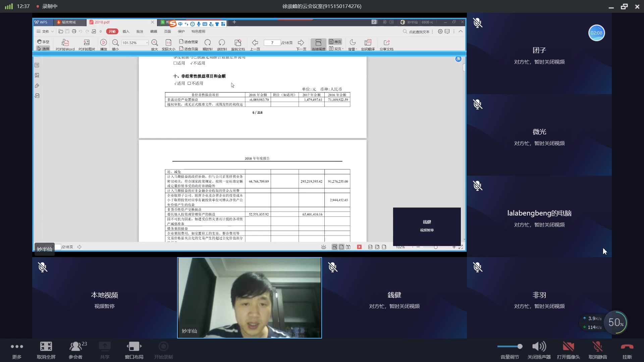The image size is (644, 362).
Task: Go to next page with 下一页
Action: tap(301, 45)
